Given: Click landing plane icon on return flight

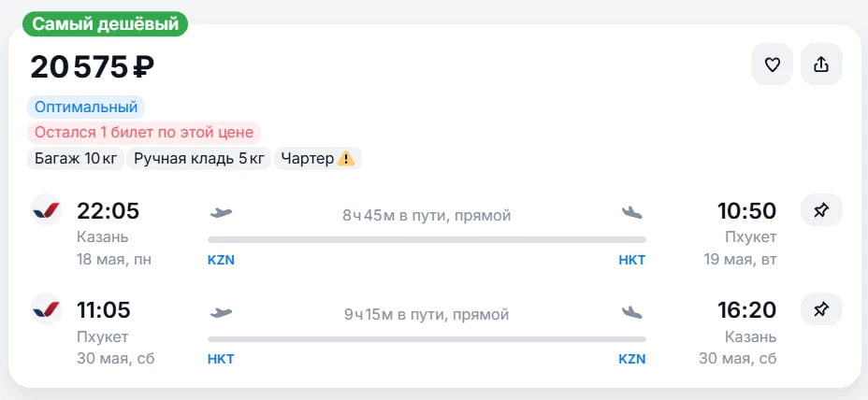Looking at the screenshot, I should pyautogui.click(x=631, y=312).
